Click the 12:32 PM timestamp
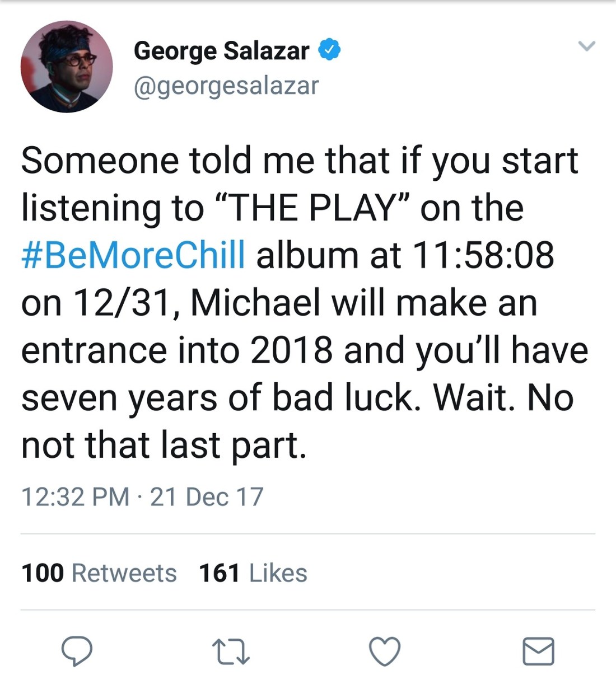Image resolution: width=616 pixels, height=689 pixels. click(75, 497)
